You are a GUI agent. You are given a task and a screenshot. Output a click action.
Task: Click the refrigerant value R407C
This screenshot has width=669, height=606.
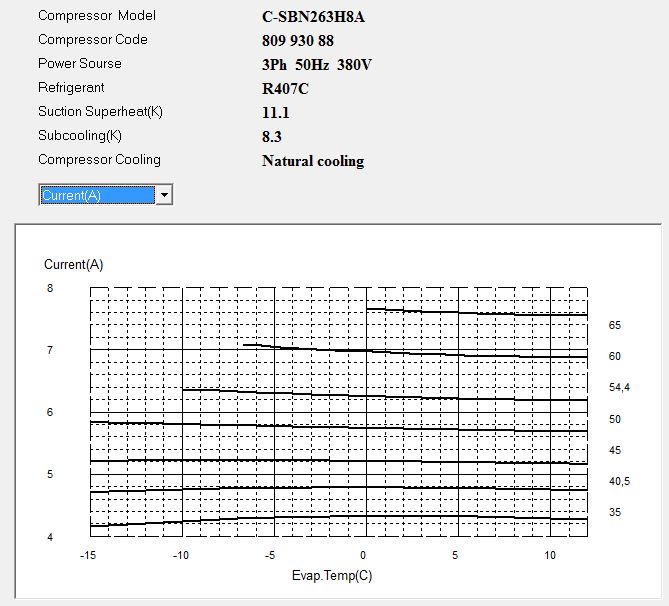tap(286, 89)
